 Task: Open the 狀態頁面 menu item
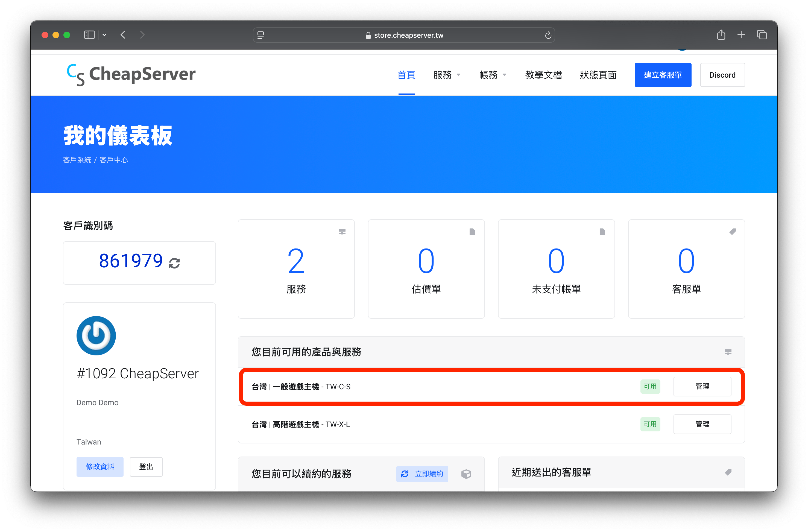point(598,75)
